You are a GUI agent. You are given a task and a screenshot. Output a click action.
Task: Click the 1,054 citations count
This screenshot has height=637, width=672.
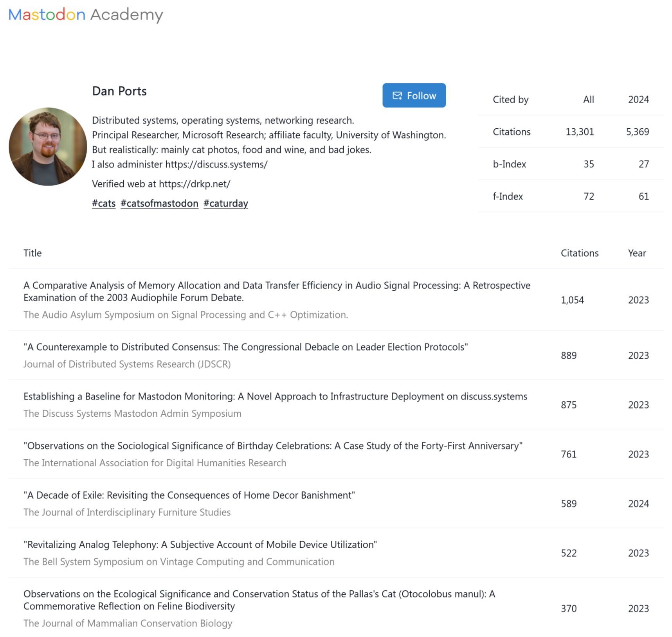point(572,300)
